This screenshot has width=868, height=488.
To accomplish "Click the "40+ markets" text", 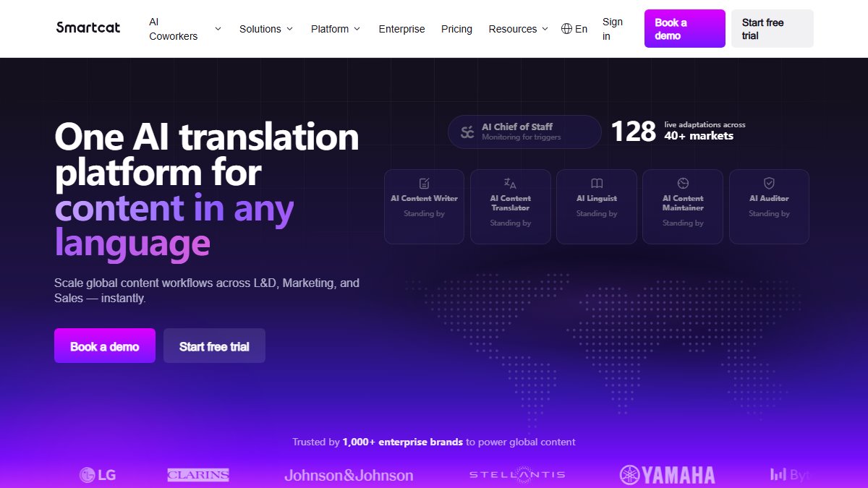I will coord(699,136).
